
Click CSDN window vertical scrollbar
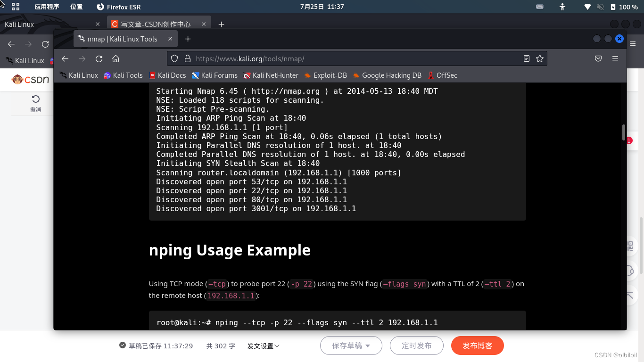tap(641, 247)
